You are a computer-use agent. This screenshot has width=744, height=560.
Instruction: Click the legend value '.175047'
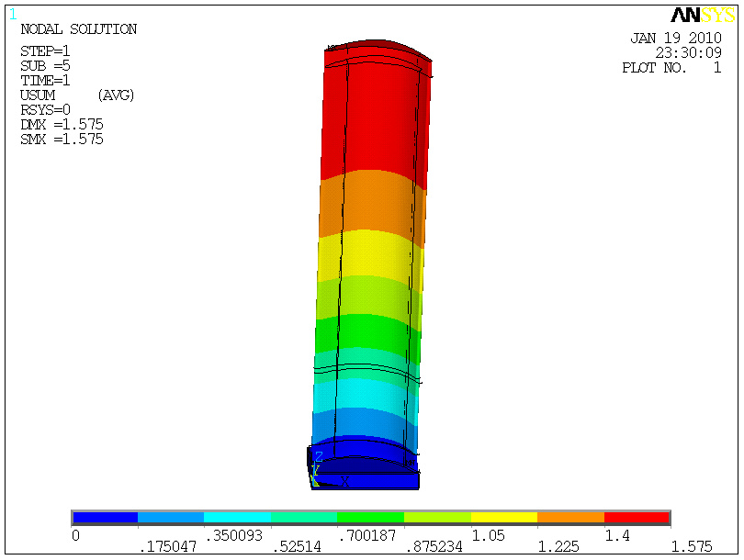(168, 547)
